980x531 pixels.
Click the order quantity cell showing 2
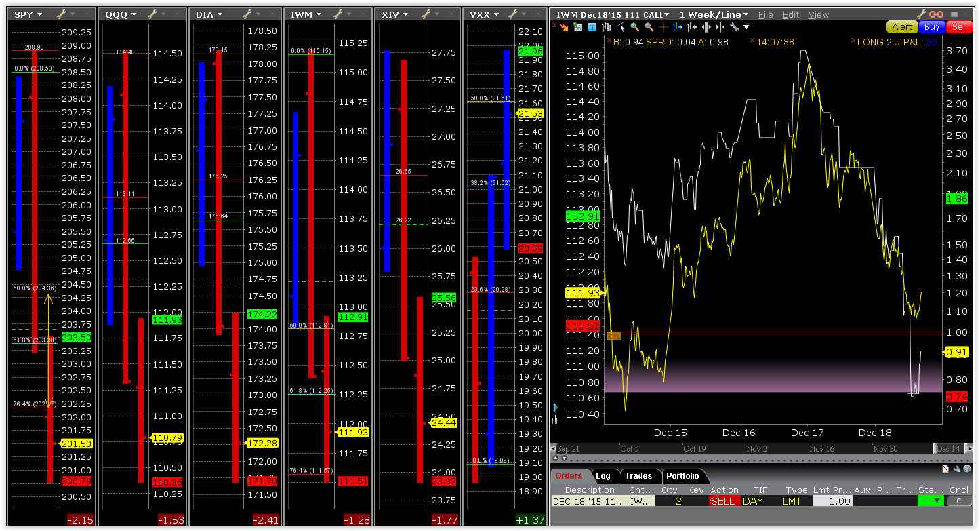678,501
